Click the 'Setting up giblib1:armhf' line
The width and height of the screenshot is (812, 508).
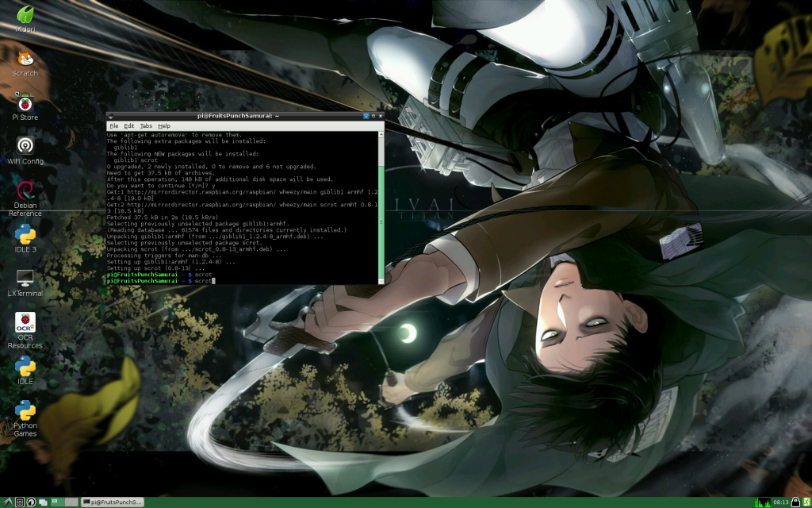tap(171, 262)
